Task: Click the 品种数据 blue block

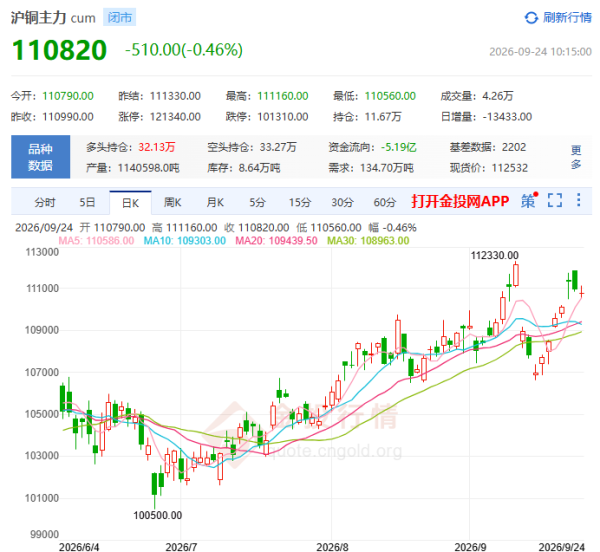Action: pos(41,157)
